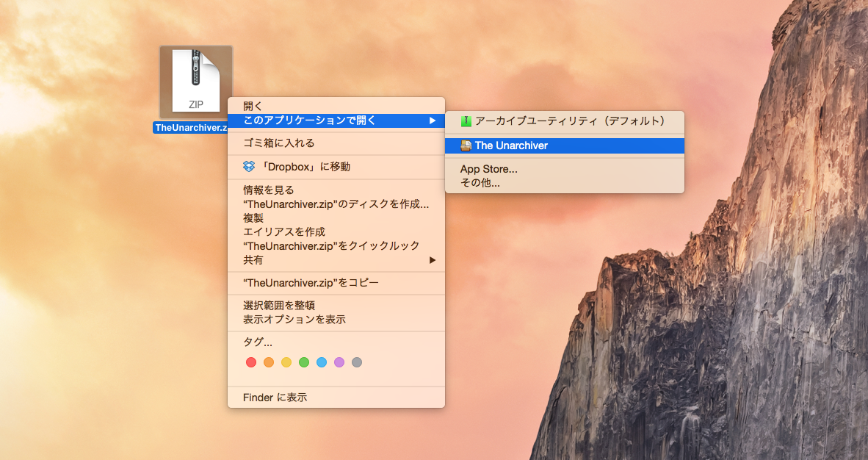Choose エイリアスを作成 to make alias
This screenshot has width=868, height=460.
point(336,231)
